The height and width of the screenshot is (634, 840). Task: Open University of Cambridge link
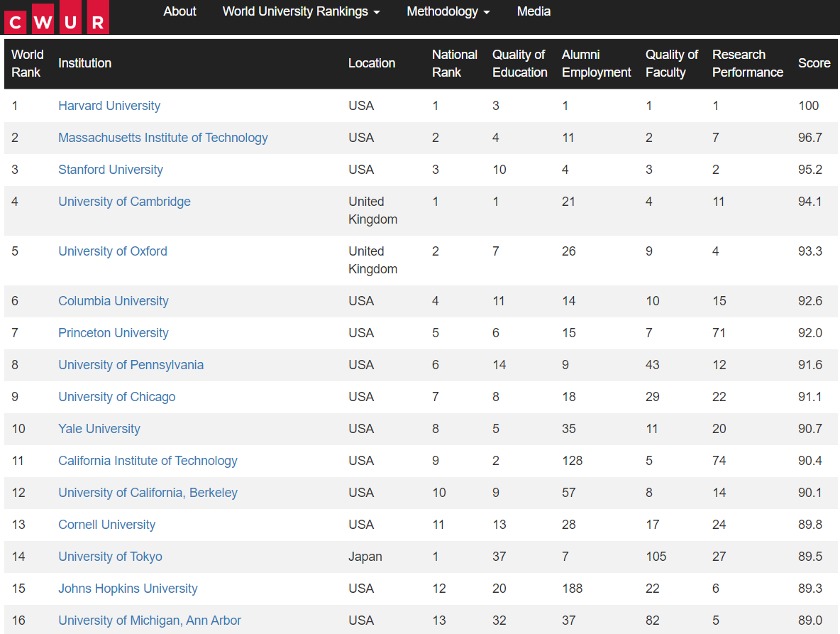(124, 202)
